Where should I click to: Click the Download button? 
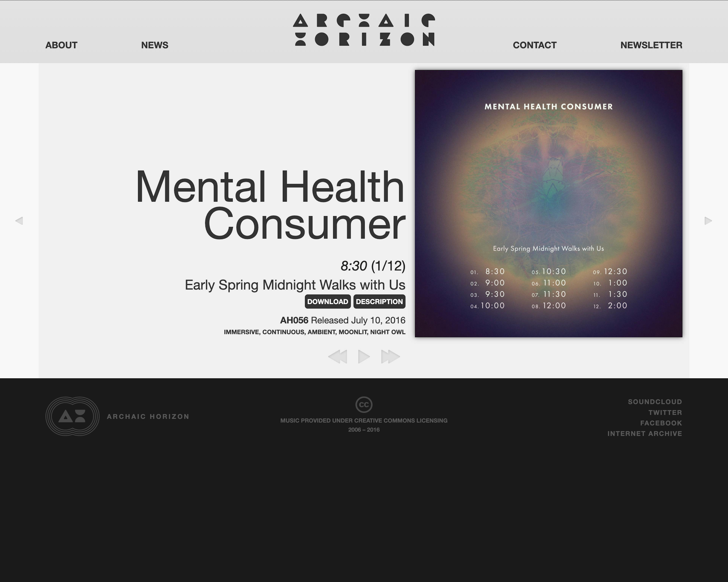point(328,302)
